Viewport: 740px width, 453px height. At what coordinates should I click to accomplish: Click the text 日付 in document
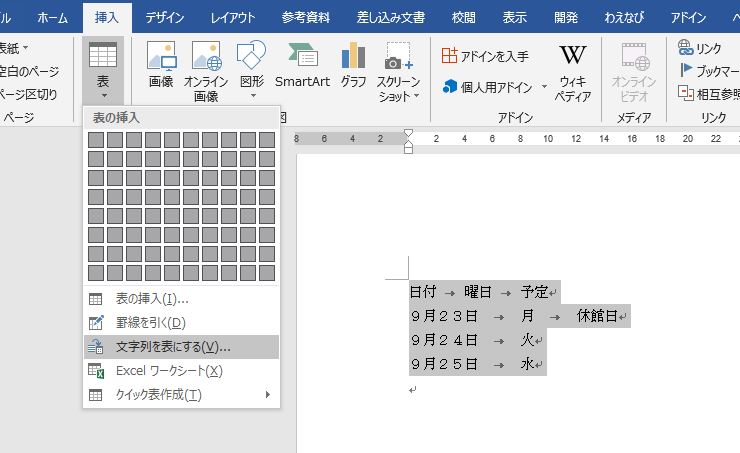pos(423,292)
